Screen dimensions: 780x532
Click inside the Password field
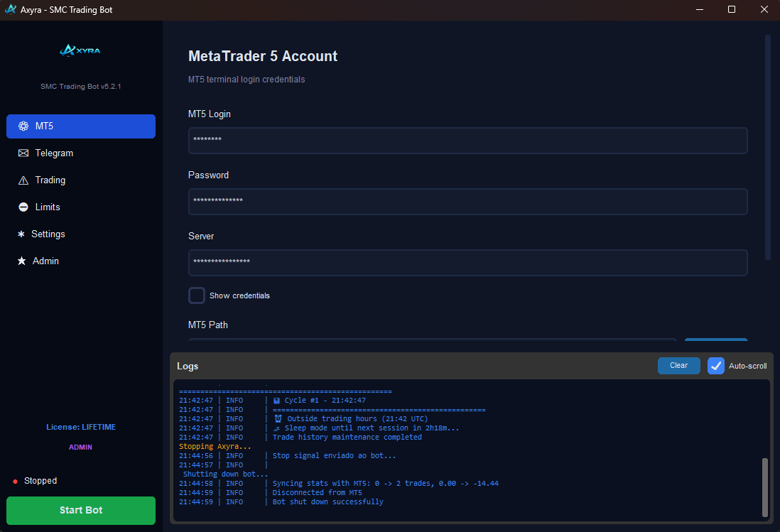pyautogui.click(x=467, y=201)
